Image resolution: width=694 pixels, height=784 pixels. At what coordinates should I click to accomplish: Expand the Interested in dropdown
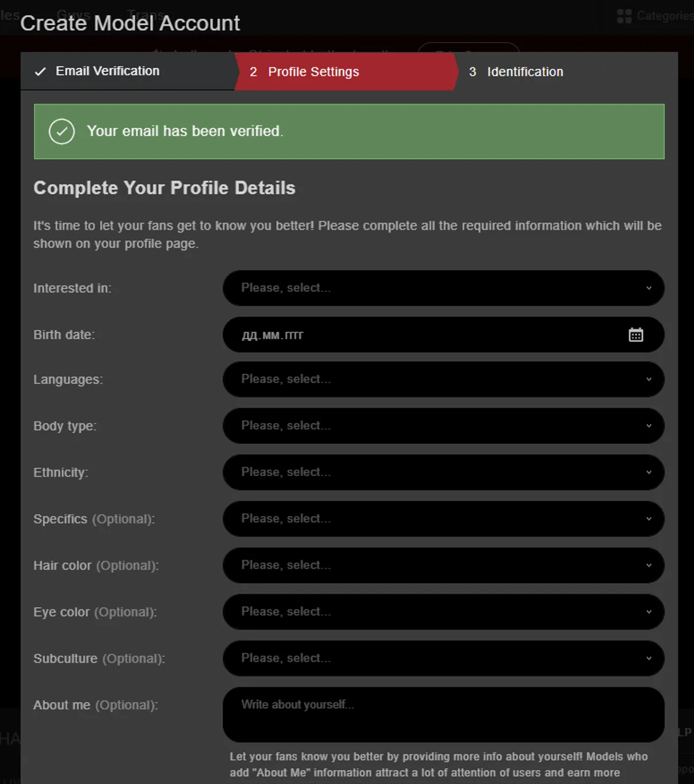(x=443, y=288)
